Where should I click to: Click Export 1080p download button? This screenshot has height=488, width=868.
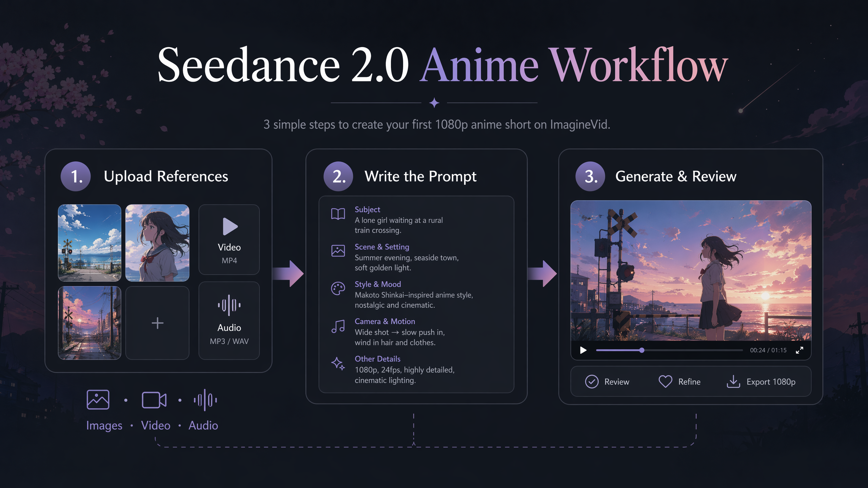pos(761,382)
